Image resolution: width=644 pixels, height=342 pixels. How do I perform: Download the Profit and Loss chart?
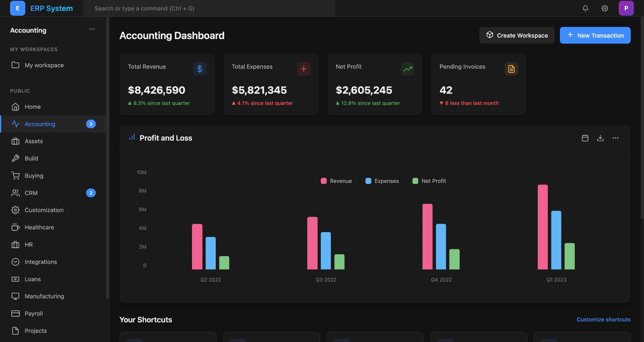[600, 138]
